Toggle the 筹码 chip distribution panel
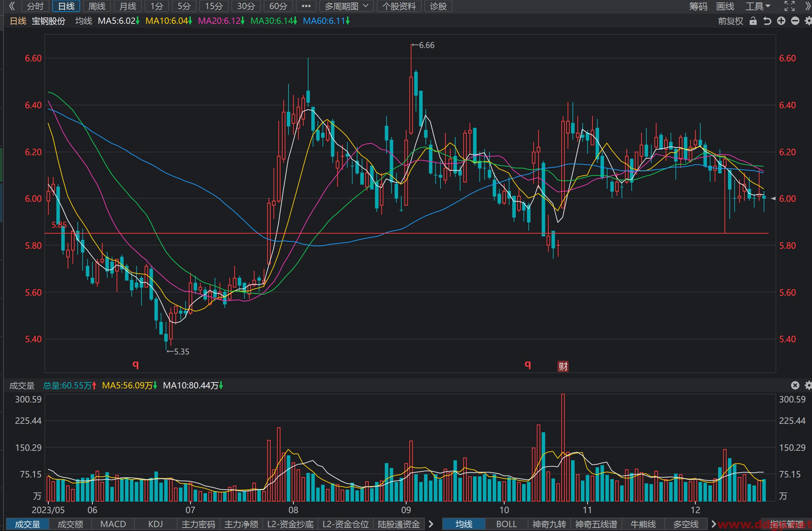Screen dimensions: 812x531 [x=698, y=6]
